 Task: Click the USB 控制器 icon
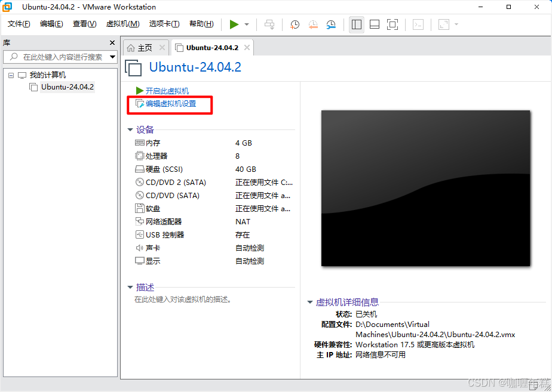(139, 234)
